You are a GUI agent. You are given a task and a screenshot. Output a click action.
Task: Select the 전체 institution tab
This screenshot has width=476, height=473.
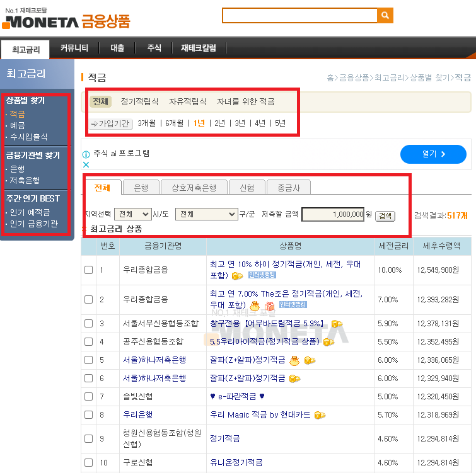pos(102,188)
